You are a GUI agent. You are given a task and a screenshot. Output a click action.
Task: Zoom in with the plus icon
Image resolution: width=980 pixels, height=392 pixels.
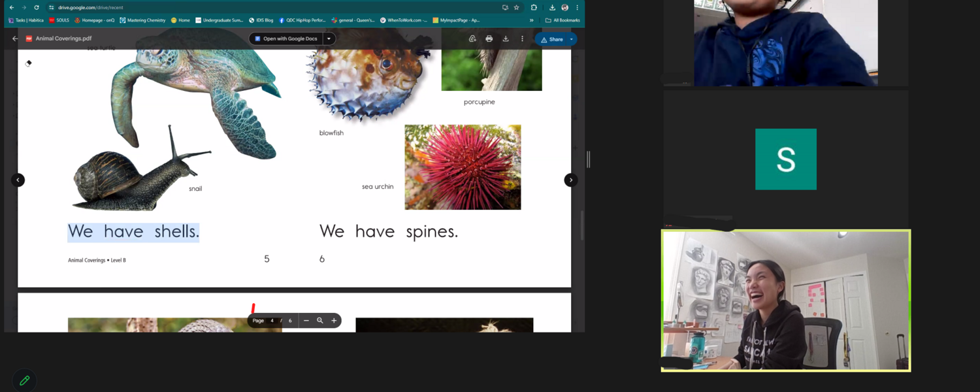(x=334, y=321)
